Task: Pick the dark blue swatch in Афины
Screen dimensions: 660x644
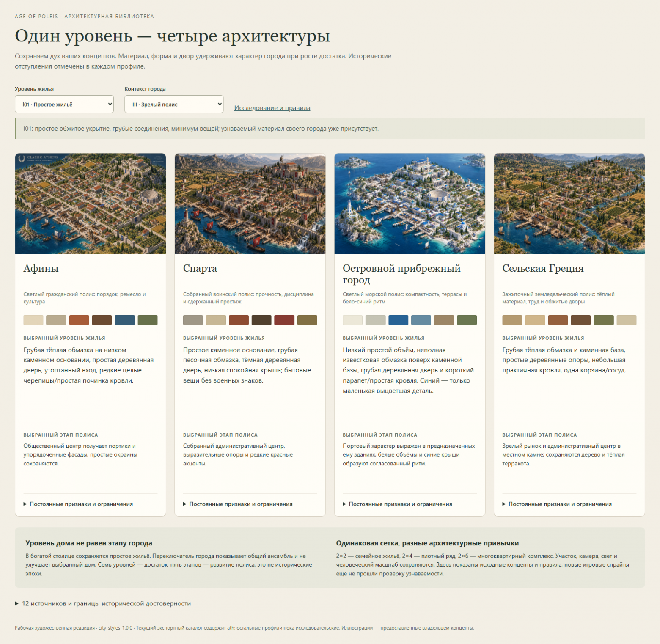Action: [125, 320]
